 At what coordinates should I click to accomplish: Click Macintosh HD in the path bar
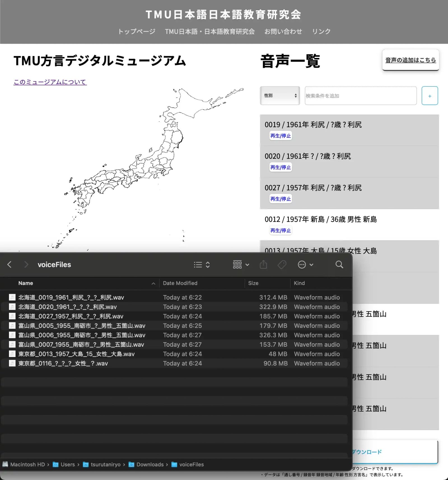point(24,465)
